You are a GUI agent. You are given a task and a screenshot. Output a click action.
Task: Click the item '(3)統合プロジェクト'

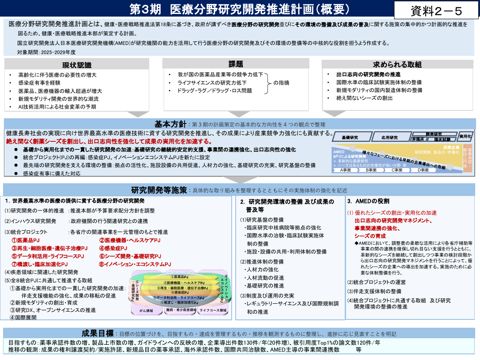click(26, 232)
